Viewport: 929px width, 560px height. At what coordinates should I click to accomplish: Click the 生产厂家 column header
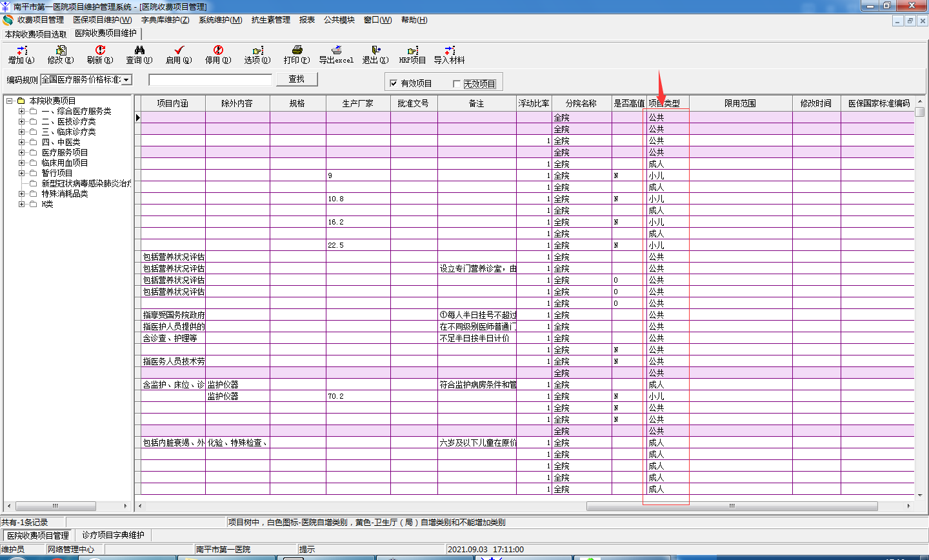[x=358, y=103]
